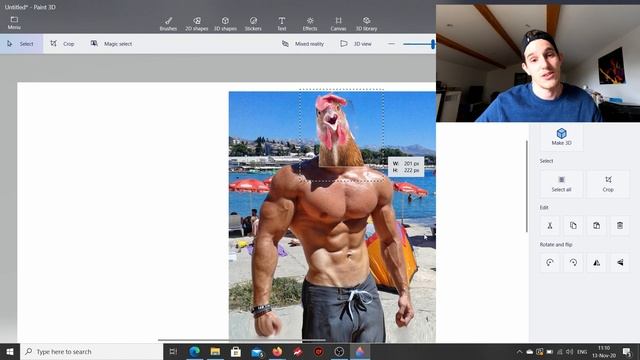The width and height of the screenshot is (640, 360).
Task: Click the taskbar search box
Action: 91,351
